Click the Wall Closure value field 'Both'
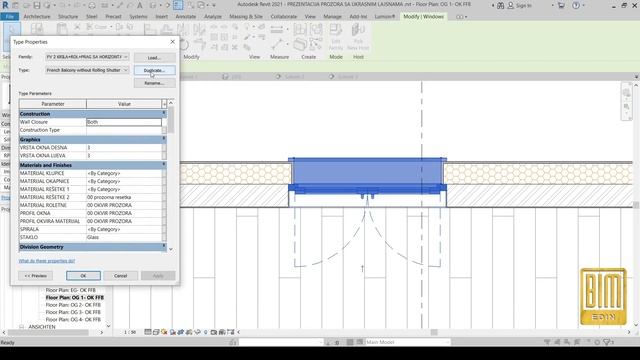Image resolution: width=640 pixels, height=360 pixels. [x=124, y=122]
